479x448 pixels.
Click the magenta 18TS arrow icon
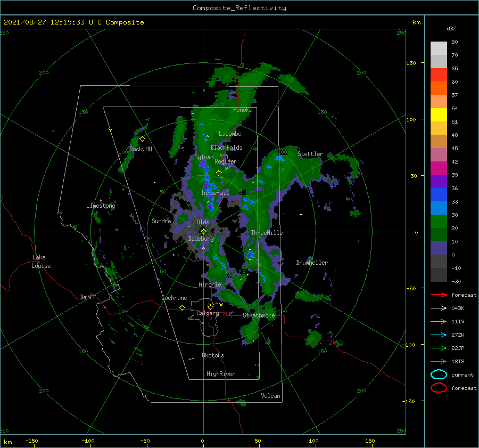pyautogui.click(x=439, y=362)
